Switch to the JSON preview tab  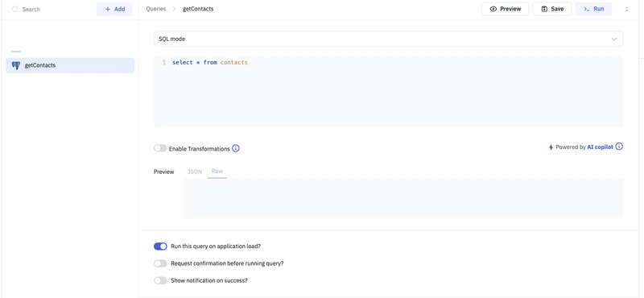click(194, 172)
